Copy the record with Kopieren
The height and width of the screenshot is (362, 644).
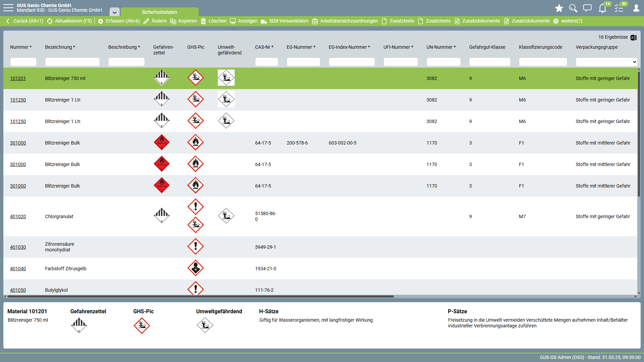184,21
